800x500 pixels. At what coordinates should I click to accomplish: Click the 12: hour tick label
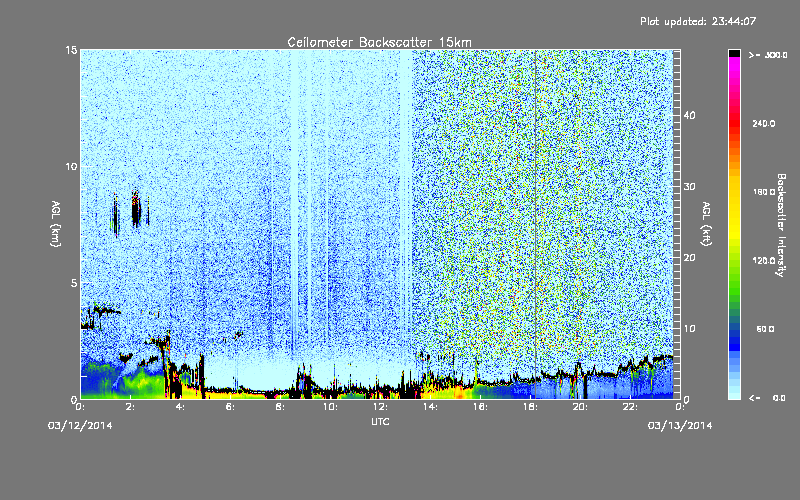point(380,407)
